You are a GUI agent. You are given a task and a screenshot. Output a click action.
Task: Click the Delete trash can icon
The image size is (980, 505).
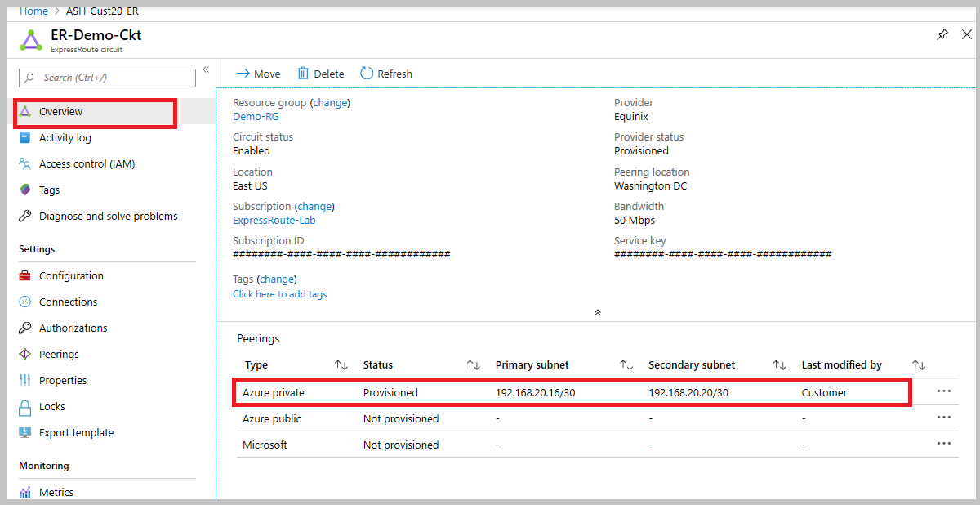click(x=303, y=74)
